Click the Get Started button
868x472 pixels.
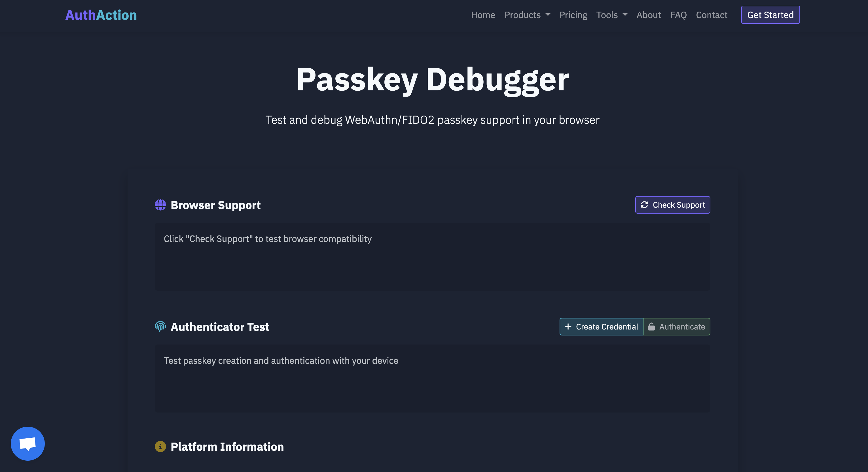pos(770,15)
